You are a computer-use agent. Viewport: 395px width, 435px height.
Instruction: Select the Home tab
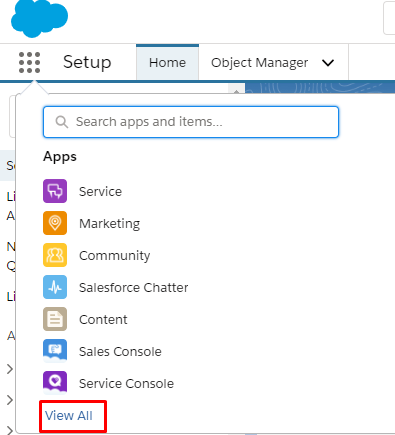coord(167,63)
